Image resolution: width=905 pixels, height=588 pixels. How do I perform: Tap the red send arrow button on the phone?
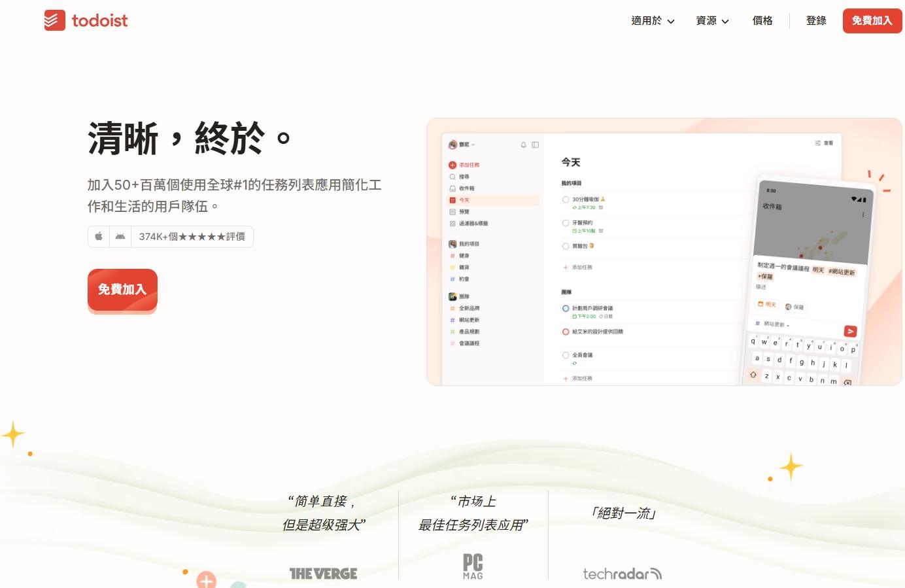[x=850, y=332]
